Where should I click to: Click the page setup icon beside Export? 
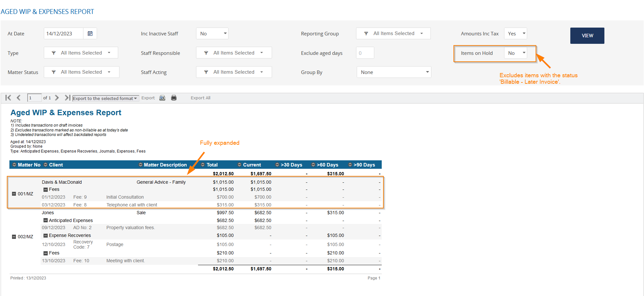coord(162,98)
